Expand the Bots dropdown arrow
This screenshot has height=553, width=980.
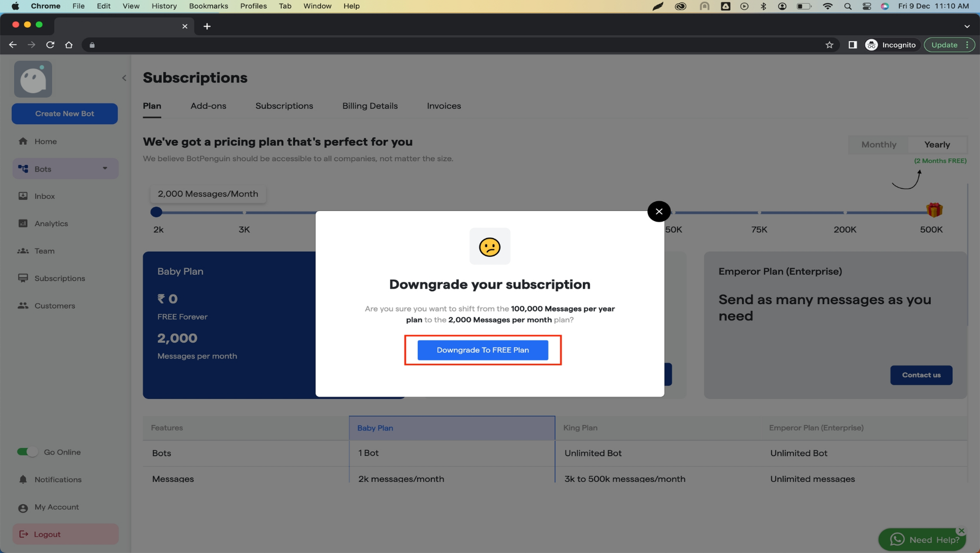pos(105,169)
